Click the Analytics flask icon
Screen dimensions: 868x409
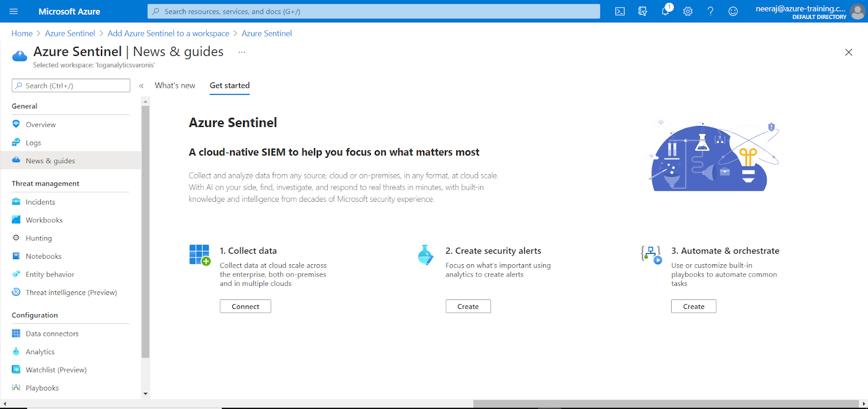(x=16, y=352)
